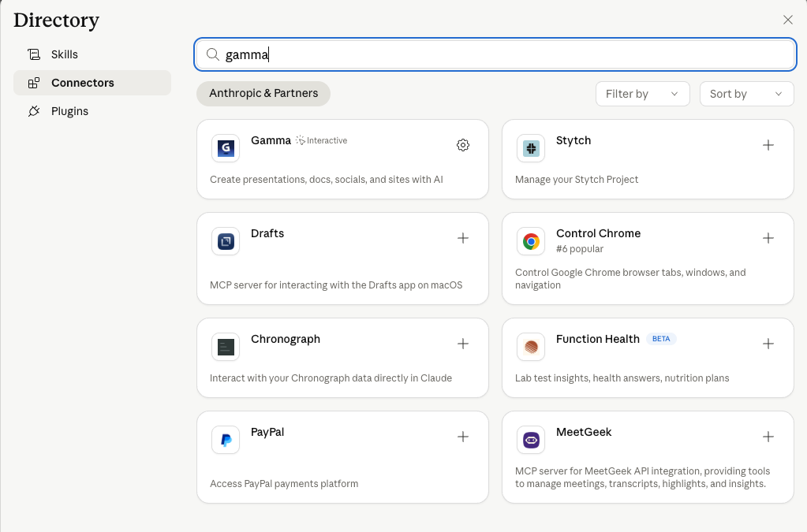Switch to the Skills section

65,54
